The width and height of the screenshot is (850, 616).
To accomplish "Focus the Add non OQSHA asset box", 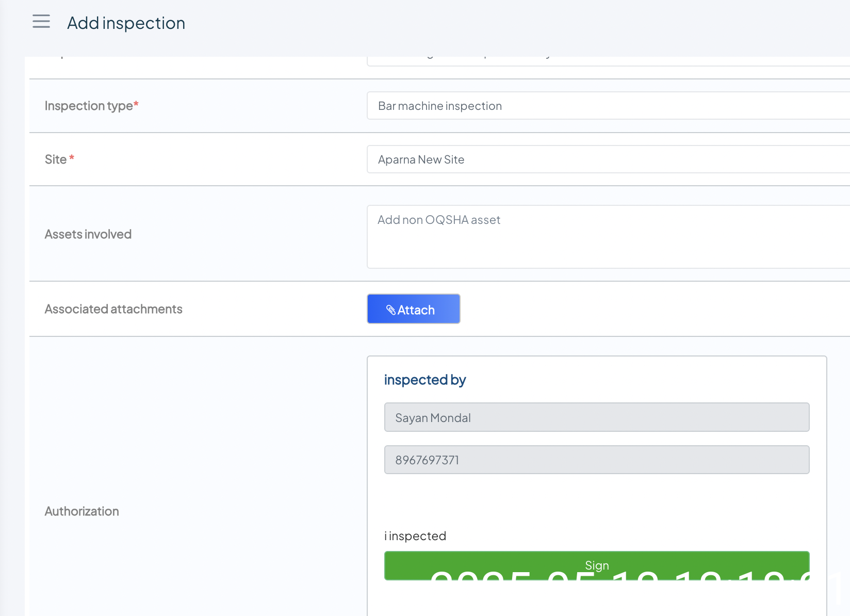I will pyautogui.click(x=608, y=236).
